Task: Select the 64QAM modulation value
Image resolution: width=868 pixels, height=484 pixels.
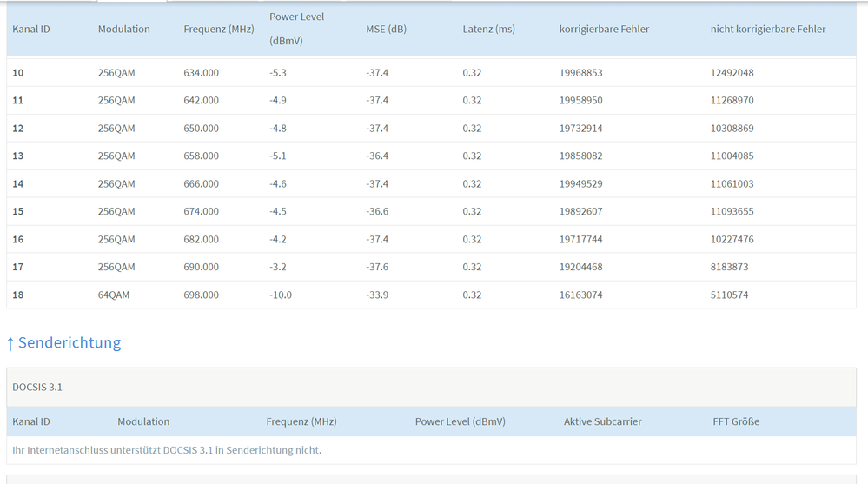Action: click(x=114, y=295)
